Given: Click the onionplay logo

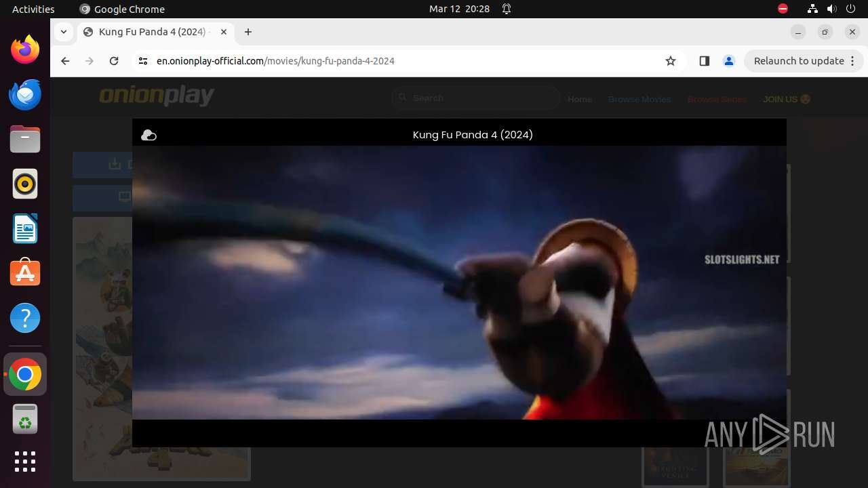Looking at the screenshot, I should click(157, 96).
